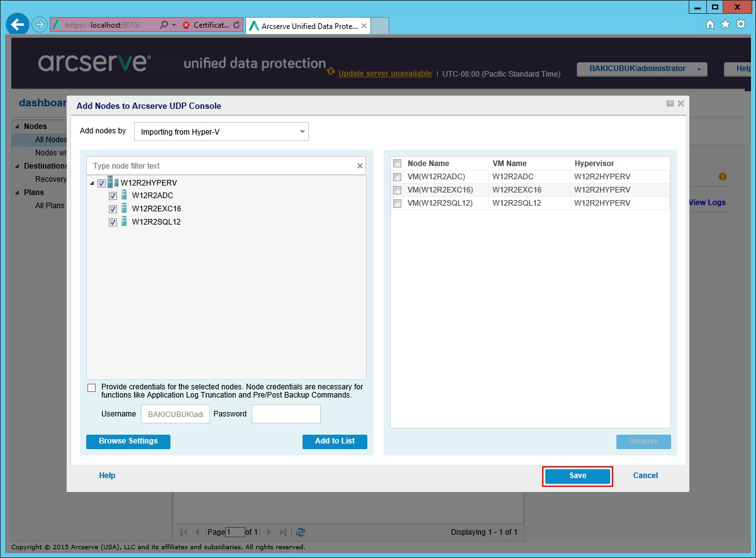This screenshot has width=756, height=558.
Task: Click the address bar search magnifier icon
Action: point(164,25)
